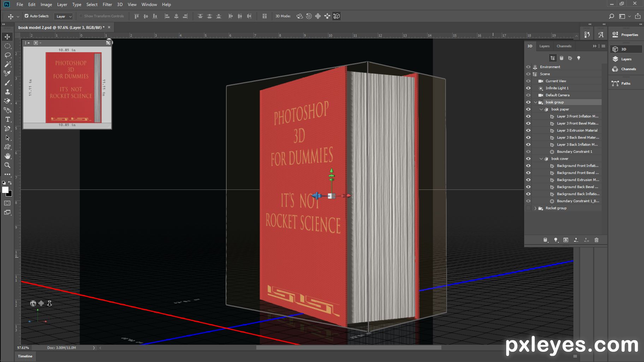Add new light from 3D panel footer
This screenshot has height=362, width=644.
556,240
